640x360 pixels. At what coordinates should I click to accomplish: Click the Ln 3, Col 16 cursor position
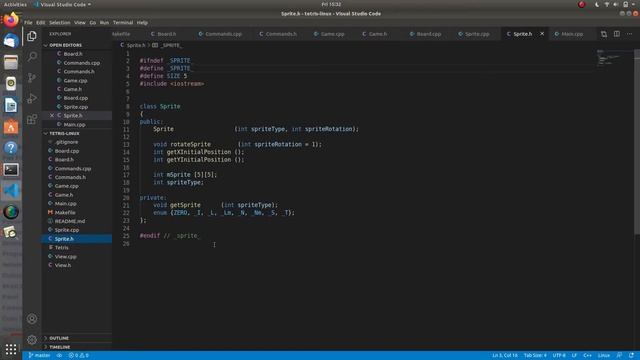[x=504, y=356]
